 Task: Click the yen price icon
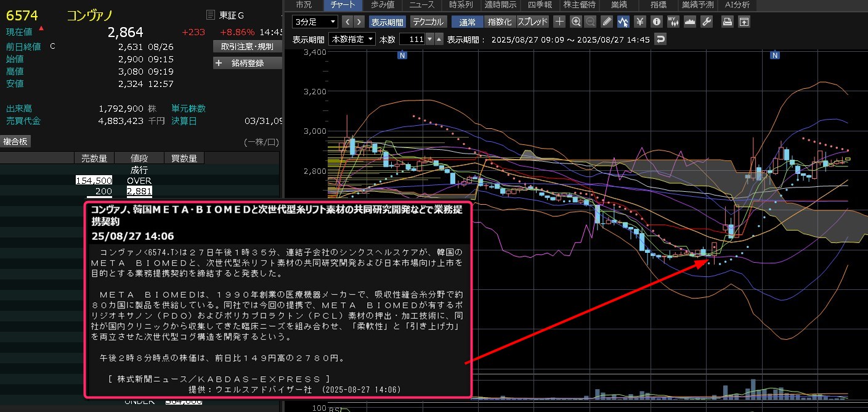pyautogui.click(x=640, y=22)
